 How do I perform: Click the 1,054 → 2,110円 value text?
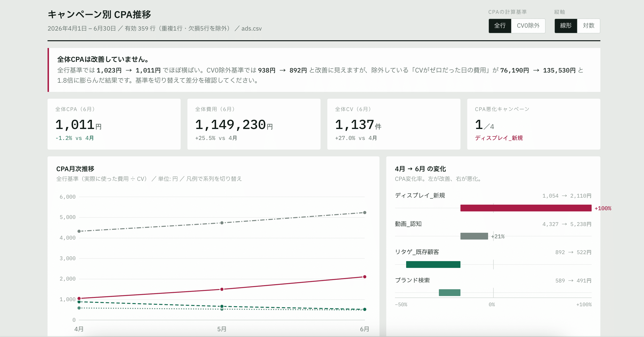[567, 196]
